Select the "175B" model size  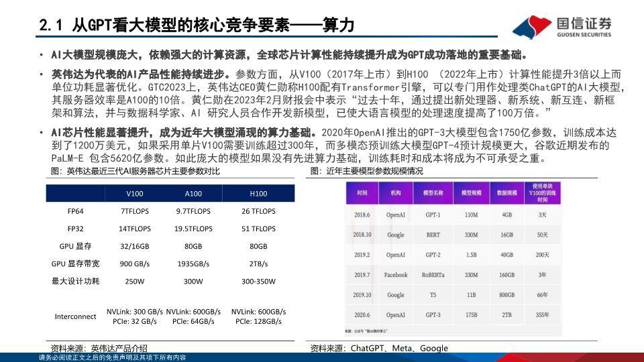click(x=471, y=315)
